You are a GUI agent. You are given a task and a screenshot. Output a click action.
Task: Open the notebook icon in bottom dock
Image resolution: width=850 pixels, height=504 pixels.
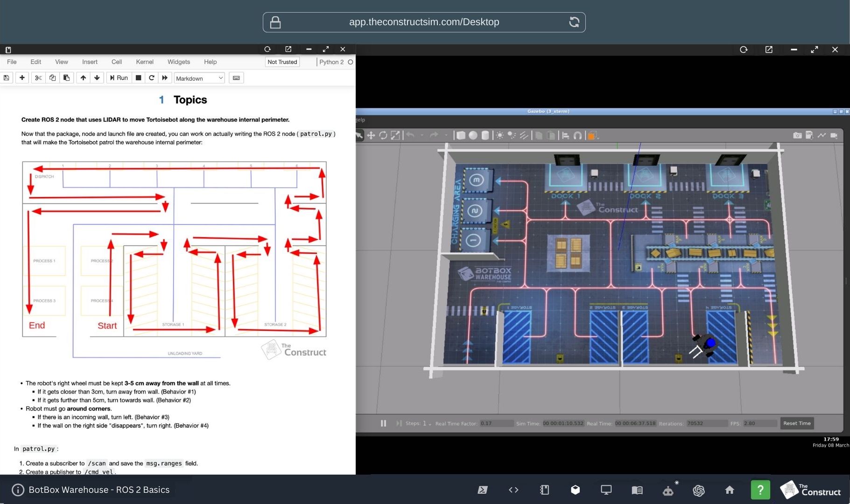544,490
